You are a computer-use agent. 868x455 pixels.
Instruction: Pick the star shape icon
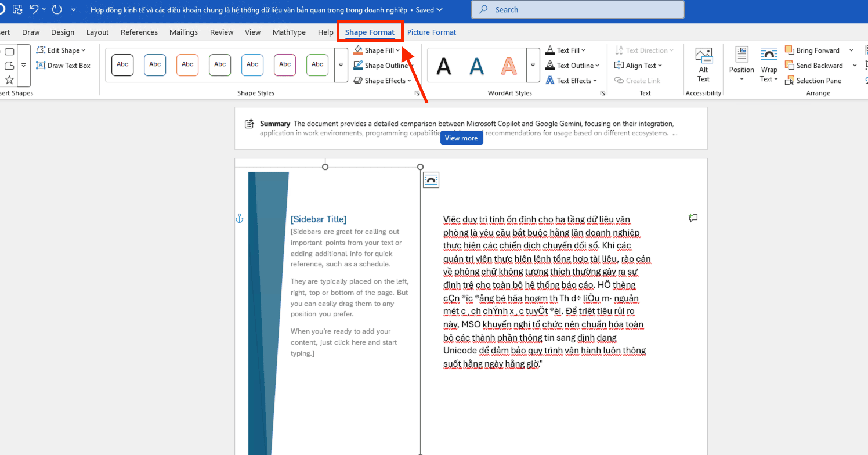point(9,80)
